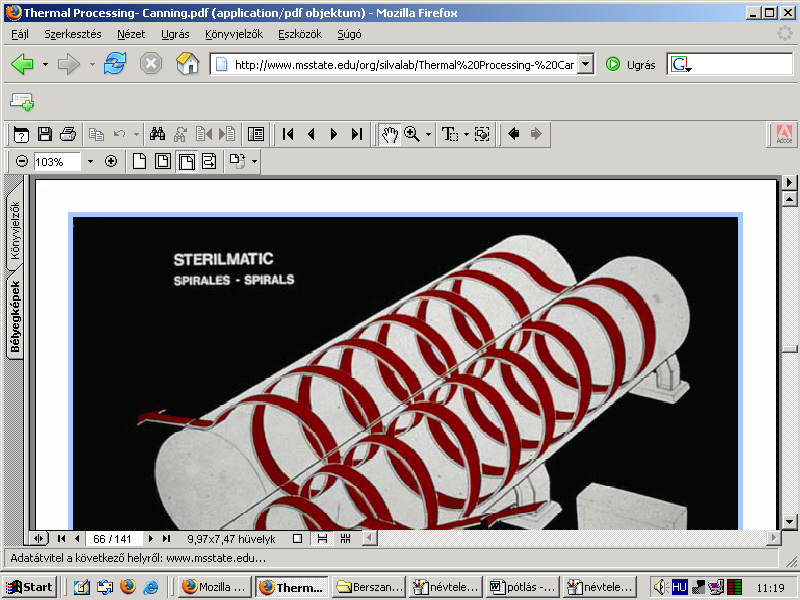Open the Nézet menu
The width and height of the screenshot is (800, 600).
click(x=131, y=34)
